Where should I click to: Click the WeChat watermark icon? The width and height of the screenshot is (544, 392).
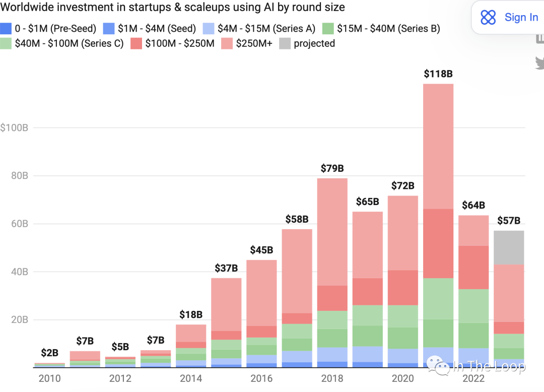(438, 365)
